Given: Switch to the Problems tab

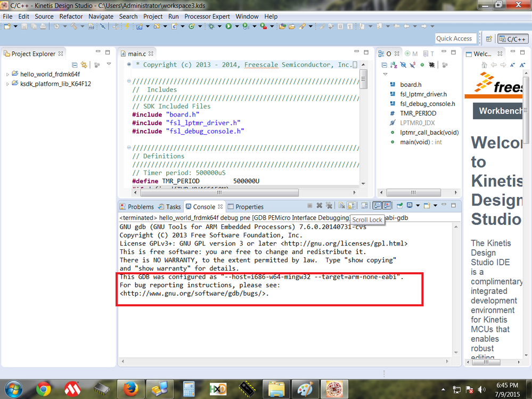Looking at the screenshot, I should click(x=137, y=207).
